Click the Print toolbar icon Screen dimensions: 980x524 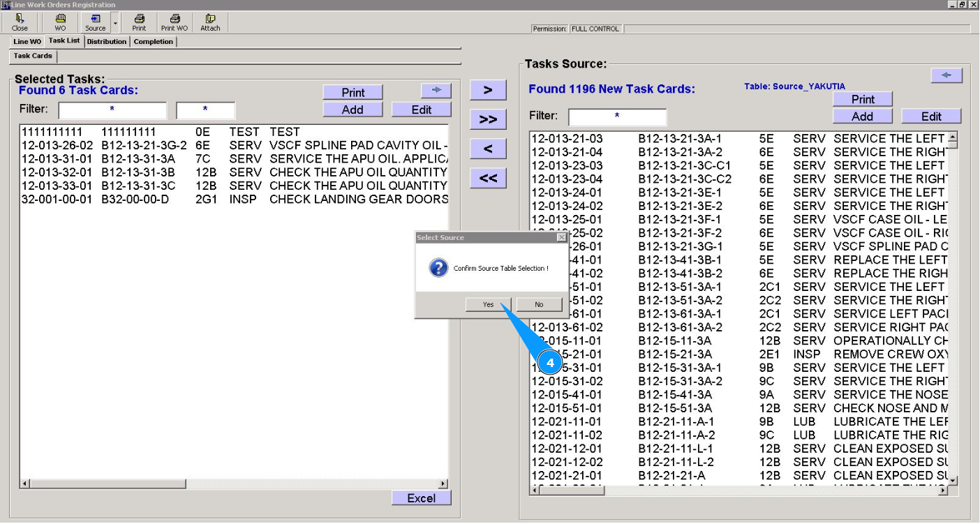click(140, 23)
